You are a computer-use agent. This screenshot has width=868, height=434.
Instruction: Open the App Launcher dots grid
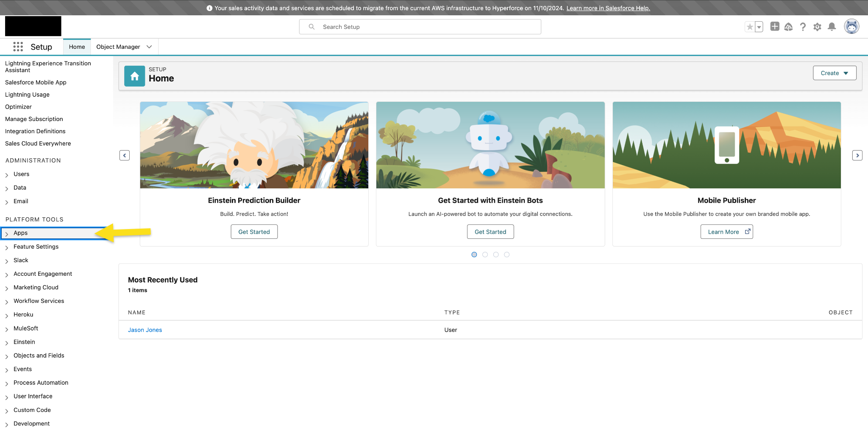[x=18, y=47]
